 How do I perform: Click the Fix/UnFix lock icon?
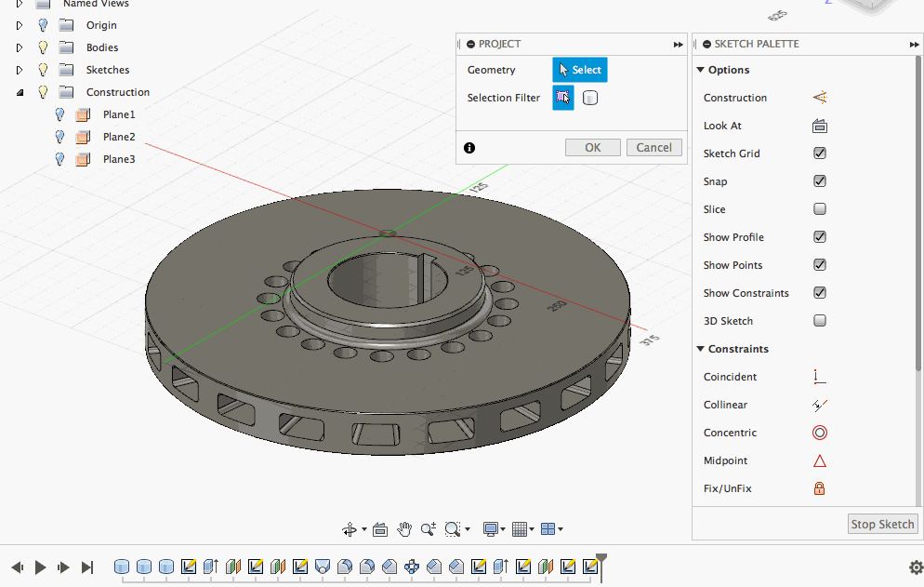819,488
